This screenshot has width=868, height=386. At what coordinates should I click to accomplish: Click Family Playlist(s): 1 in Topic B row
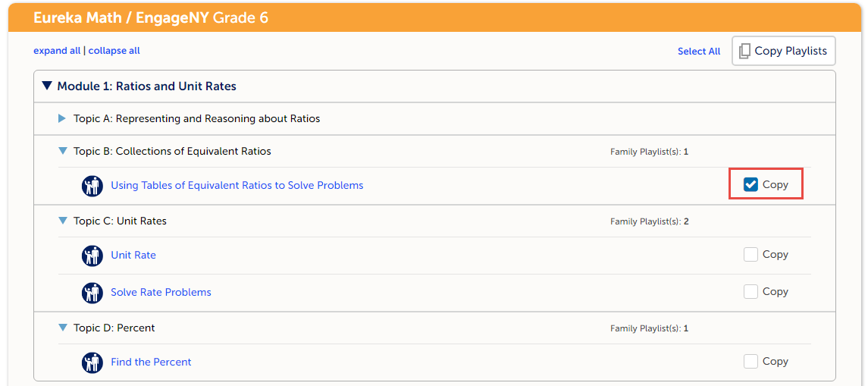pyautogui.click(x=650, y=151)
